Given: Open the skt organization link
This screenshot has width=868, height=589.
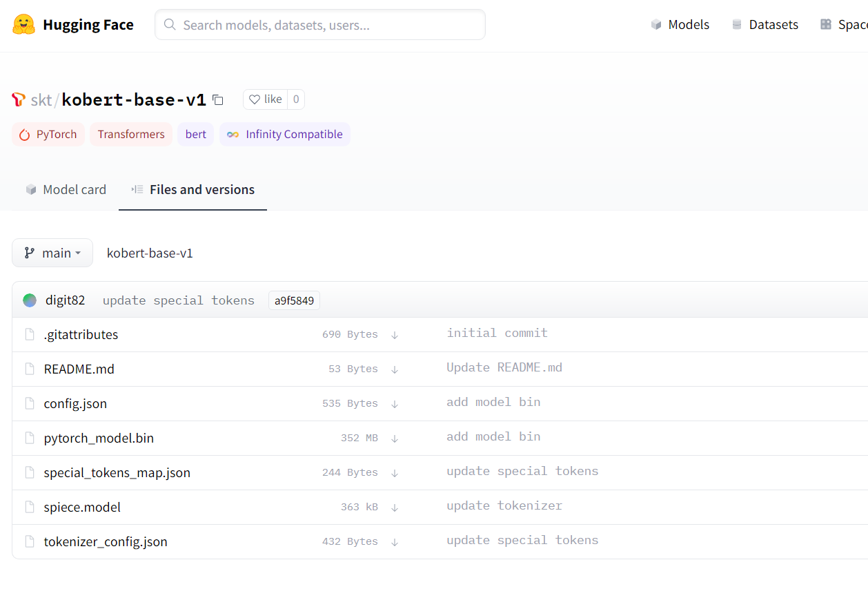Looking at the screenshot, I should 41,100.
